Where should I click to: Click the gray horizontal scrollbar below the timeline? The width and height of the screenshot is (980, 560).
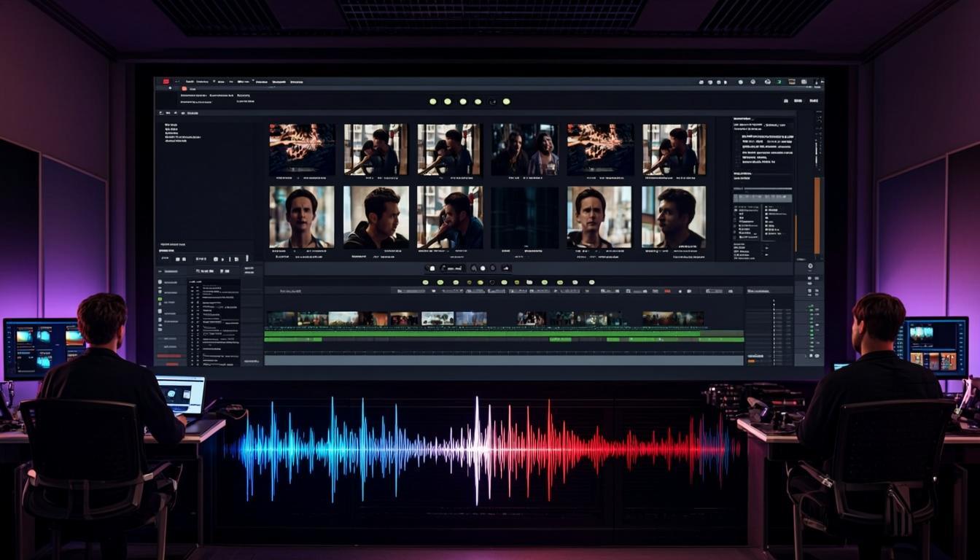click(503, 360)
